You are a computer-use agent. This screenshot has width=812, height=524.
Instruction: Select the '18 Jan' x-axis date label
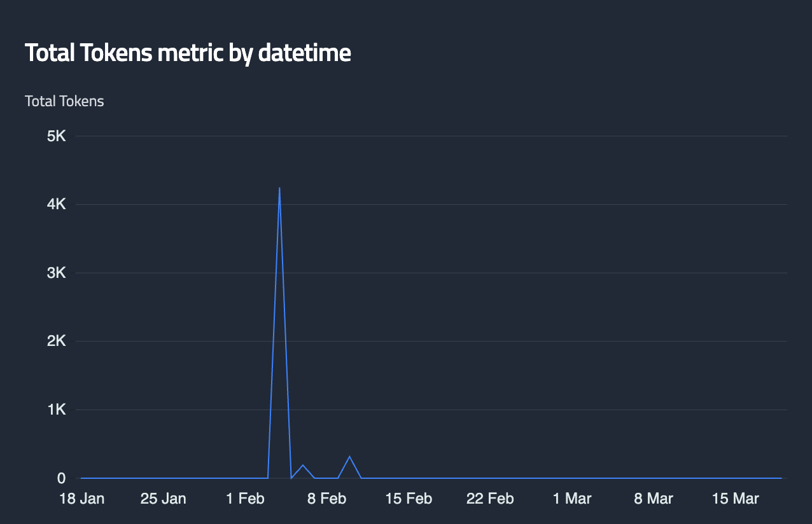(x=81, y=499)
